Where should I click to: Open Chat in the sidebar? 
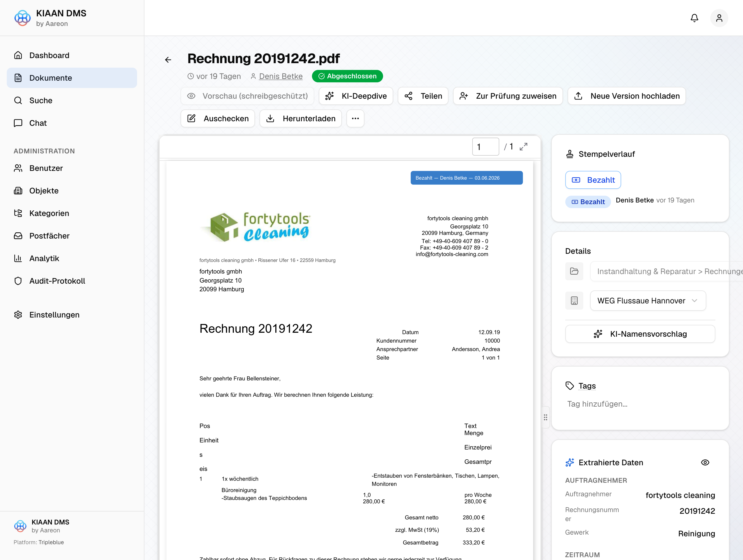[72, 123]
